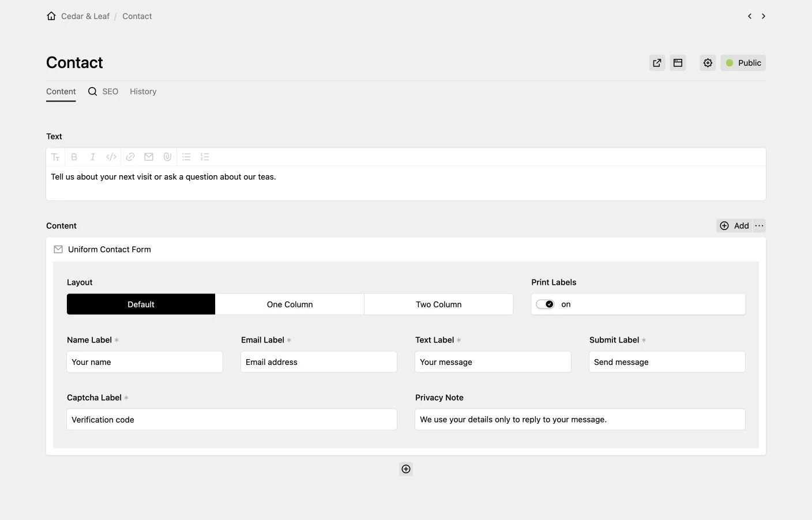
Task: Toggle bold formatting in text toolbar
Action: tap(74, 157)
